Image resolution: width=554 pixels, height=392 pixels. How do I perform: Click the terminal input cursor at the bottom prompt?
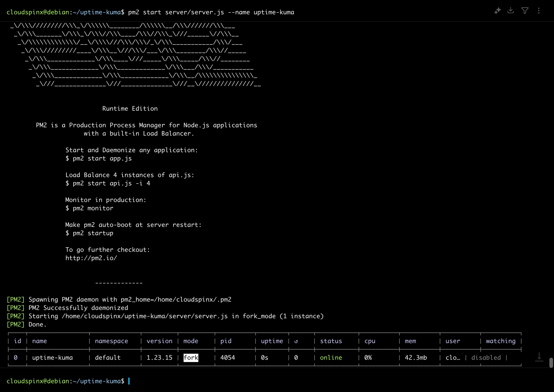click(x=129, y=381)
